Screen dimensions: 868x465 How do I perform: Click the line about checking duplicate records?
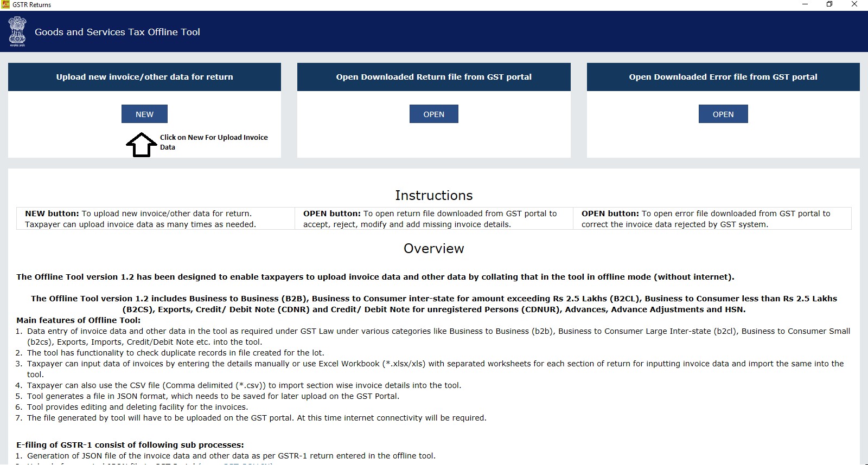click(176, 353)
